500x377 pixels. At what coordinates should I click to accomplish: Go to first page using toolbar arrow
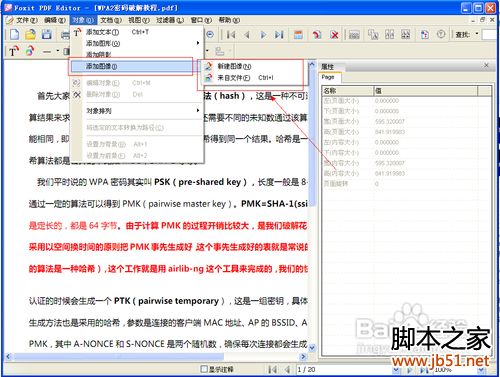pos(231,35)
